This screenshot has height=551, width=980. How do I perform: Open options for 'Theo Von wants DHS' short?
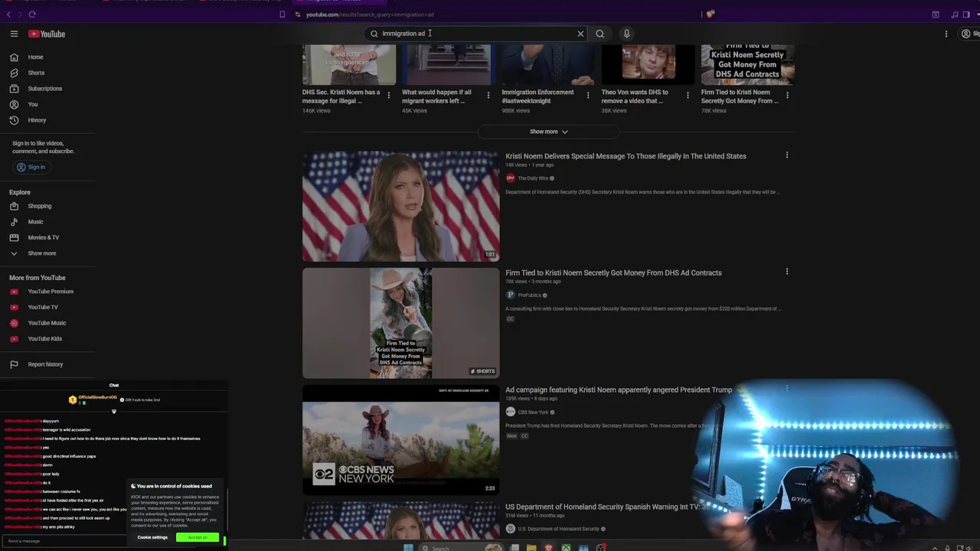[x=688, y=96]
